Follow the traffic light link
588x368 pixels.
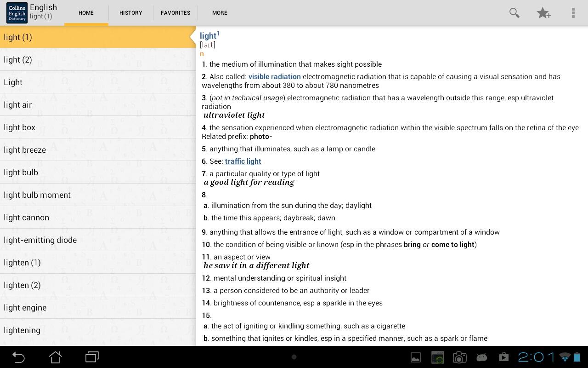click(243, 161)
